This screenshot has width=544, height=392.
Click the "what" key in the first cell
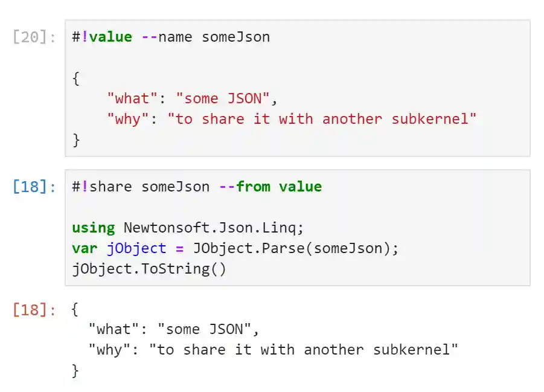pyautogui.click(x=127, y=98)
